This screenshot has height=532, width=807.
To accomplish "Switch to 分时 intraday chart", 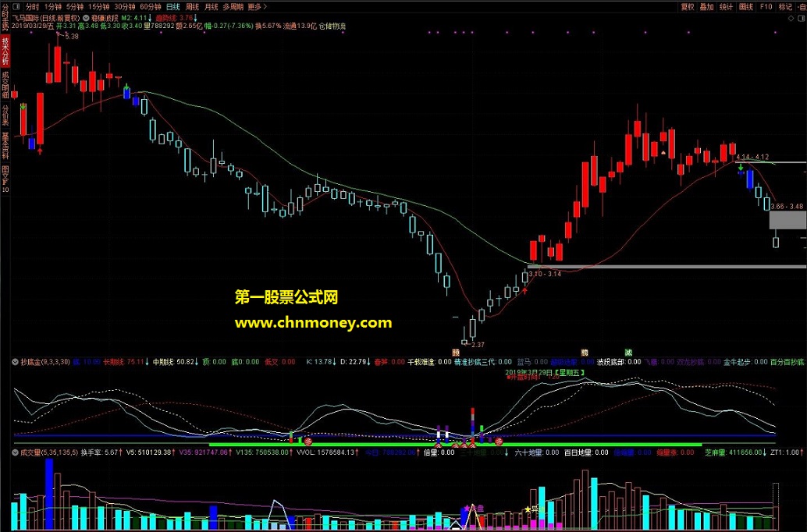I will pos(32,7).
